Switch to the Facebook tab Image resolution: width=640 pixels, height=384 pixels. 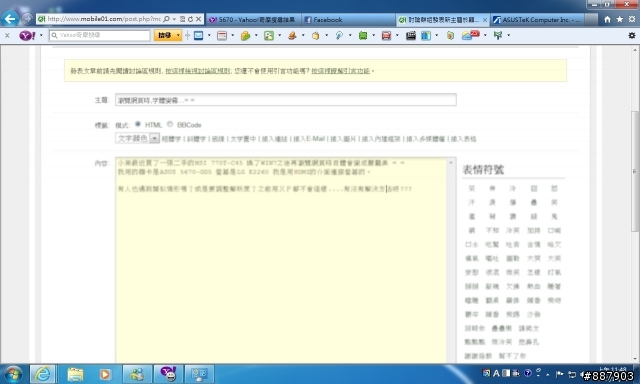pos(348,20)
